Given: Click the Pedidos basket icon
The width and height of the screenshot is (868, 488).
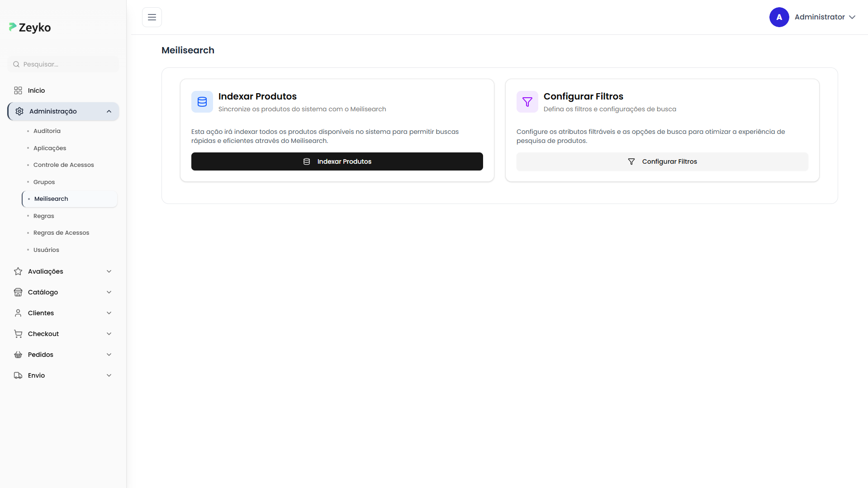Looking at the screenshot, I should tap(18, 355).
